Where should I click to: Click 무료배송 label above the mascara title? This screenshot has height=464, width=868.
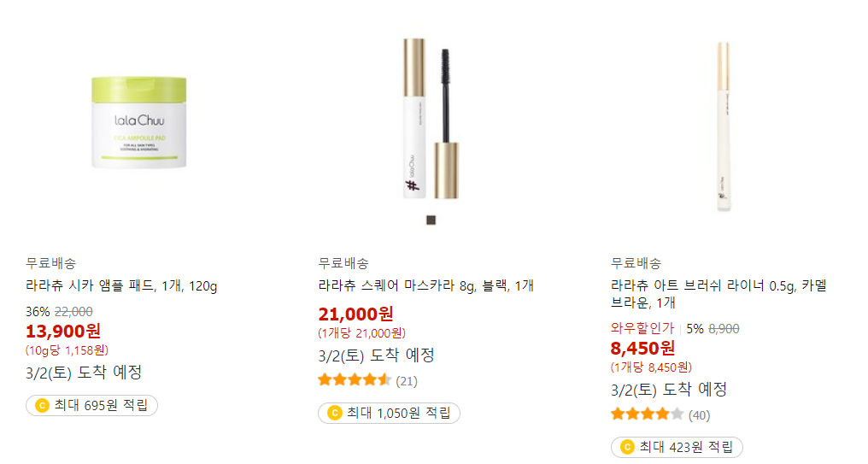tap(343, 263)
